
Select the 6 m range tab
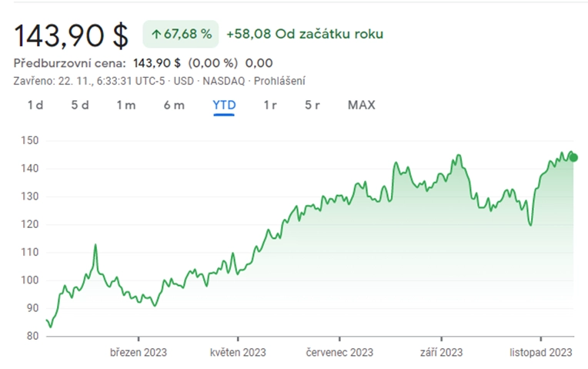pos(174,105)
